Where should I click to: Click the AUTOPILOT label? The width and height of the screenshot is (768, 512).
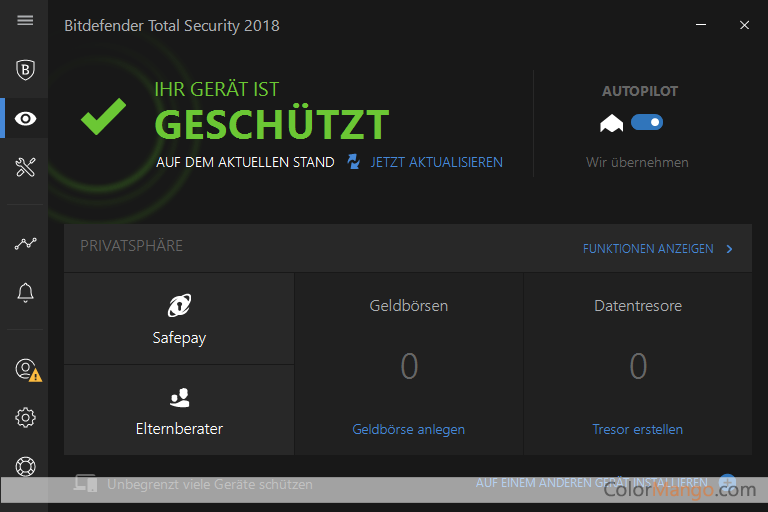tap(640, 91)
